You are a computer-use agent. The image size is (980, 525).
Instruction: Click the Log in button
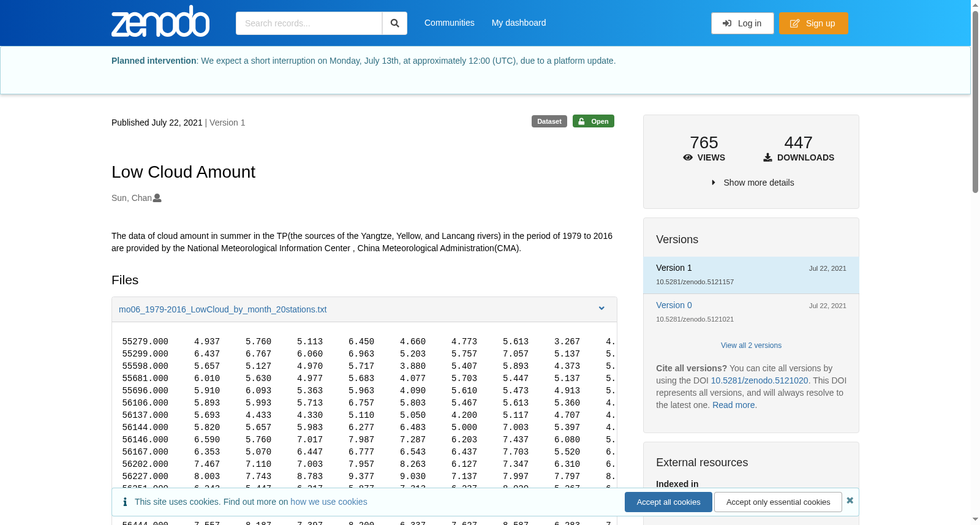(742, 23)
